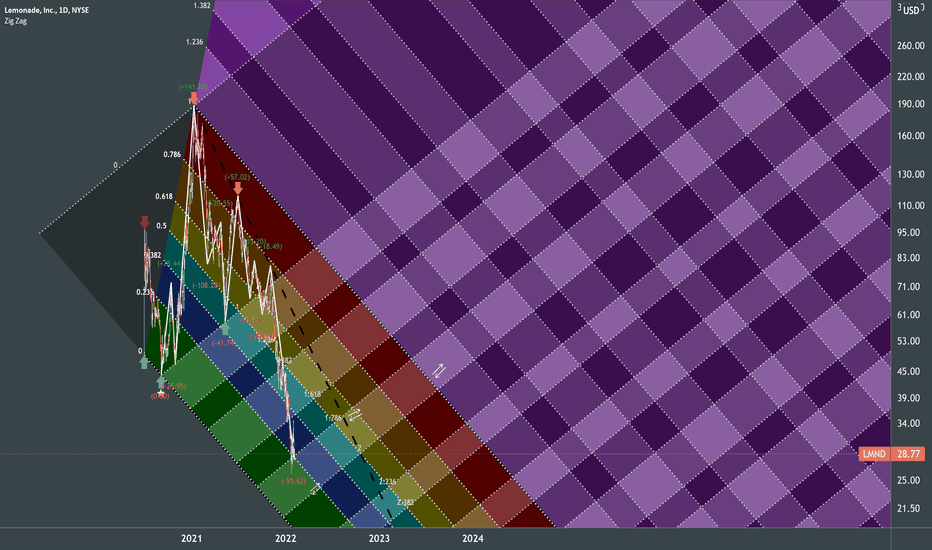Click the (-25.95) zig zag value
The width and height of the screenshot is (932, 550).
pos(174,386)
